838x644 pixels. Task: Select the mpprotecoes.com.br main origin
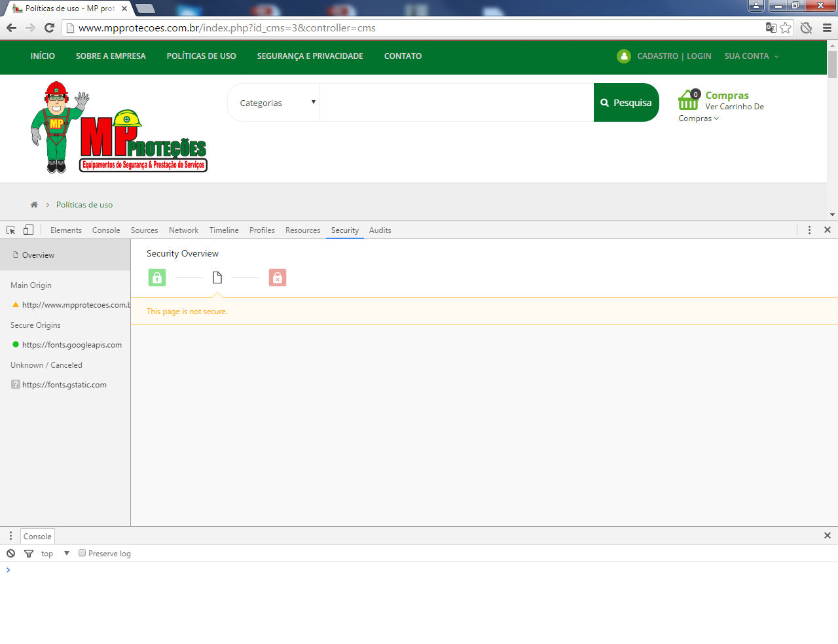pos(71,305)
